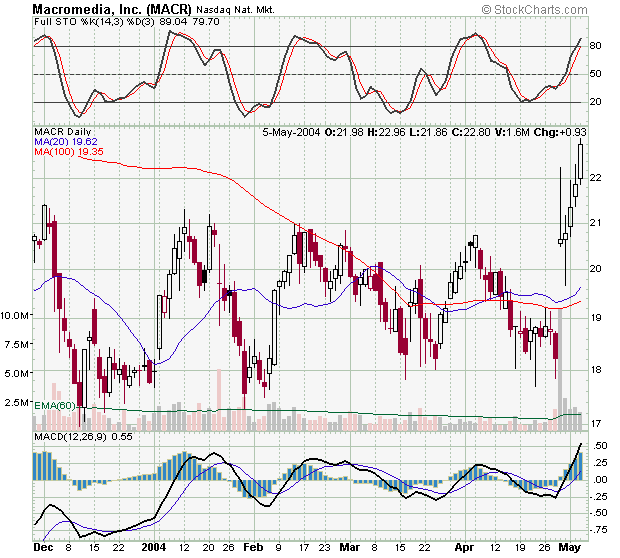This screenshot has width=620, height=558.
Task: Click the 2004 date axis label
Action: point(154,547)
